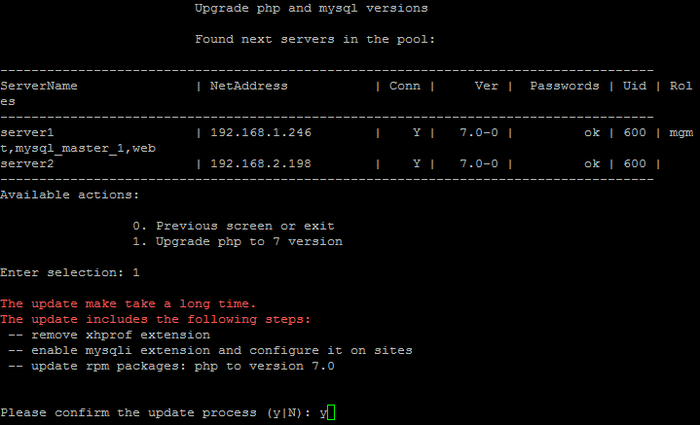Click server2 version value 7.0-0
This screenshot has width=700, height=425.
point(479,164)
